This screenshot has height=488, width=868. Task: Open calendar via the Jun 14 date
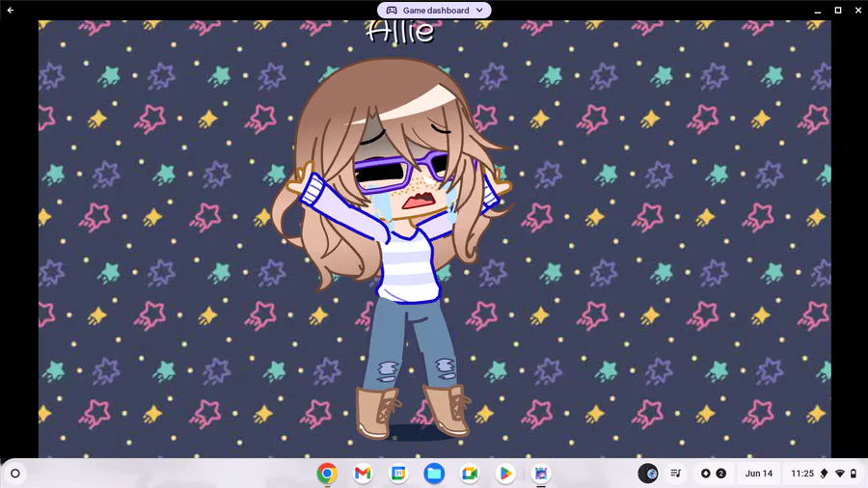click(758, 474)
